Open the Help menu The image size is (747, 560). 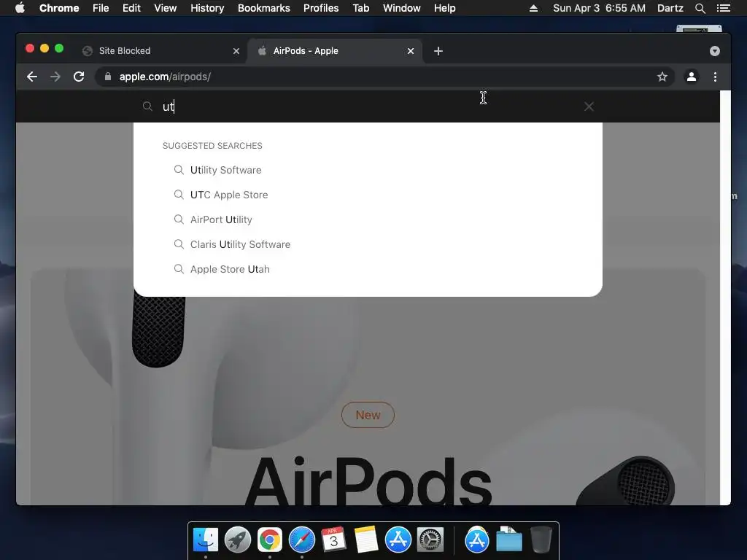pyautogui.click(x=444, y=8)
